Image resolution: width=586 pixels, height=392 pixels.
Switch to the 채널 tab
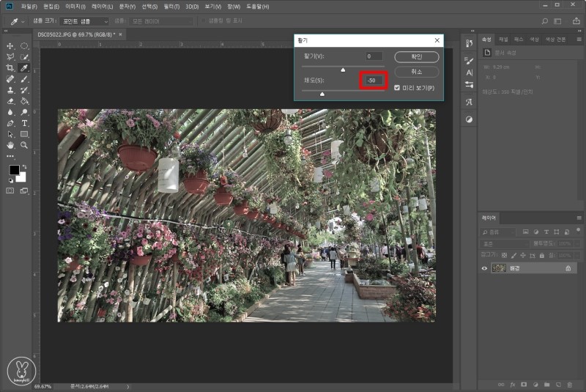tap(503, 39)
